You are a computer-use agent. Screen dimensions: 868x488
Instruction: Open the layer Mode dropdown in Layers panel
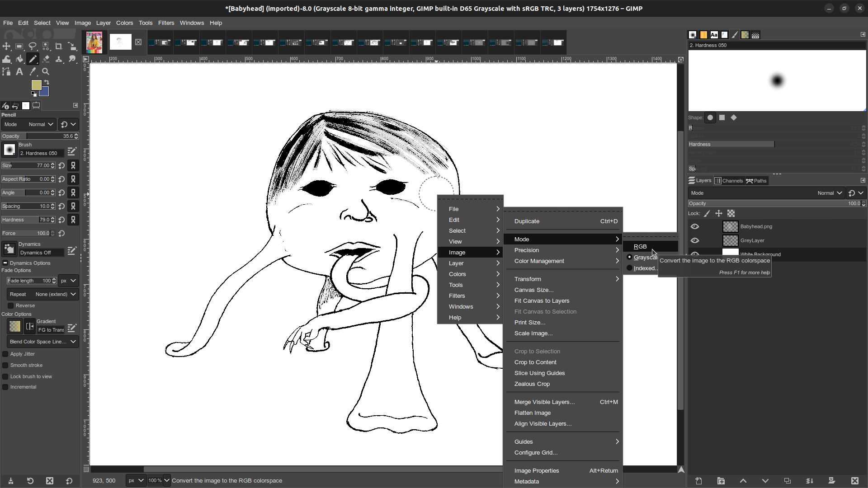[830, 193]
